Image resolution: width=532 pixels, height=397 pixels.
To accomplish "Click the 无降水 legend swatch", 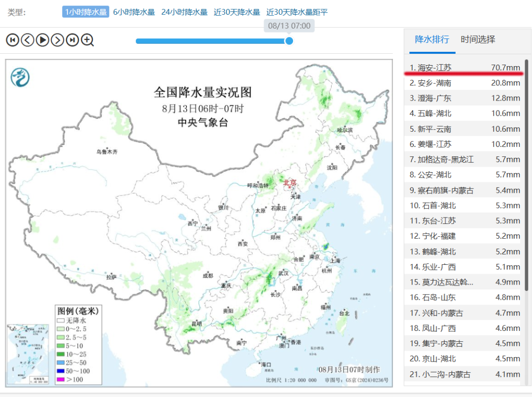I will pyautogui.click(x=61, y=321).
